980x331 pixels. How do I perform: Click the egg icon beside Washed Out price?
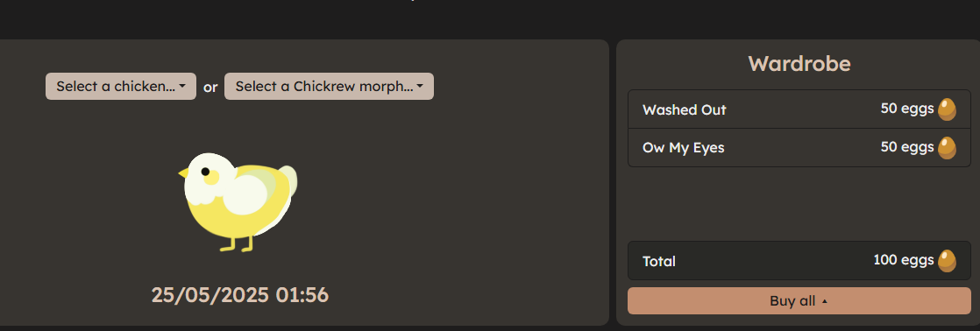[947, 109]
